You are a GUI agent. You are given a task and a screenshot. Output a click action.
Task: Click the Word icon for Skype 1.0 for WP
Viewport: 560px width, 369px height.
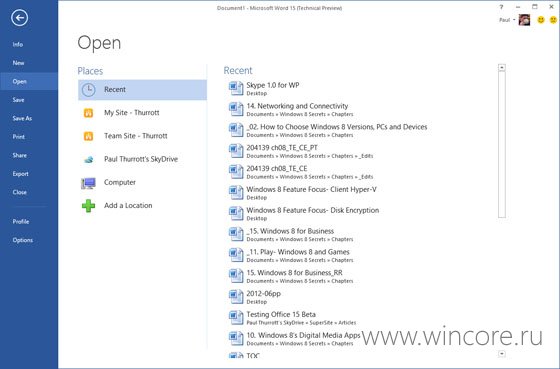coord(236,88)
